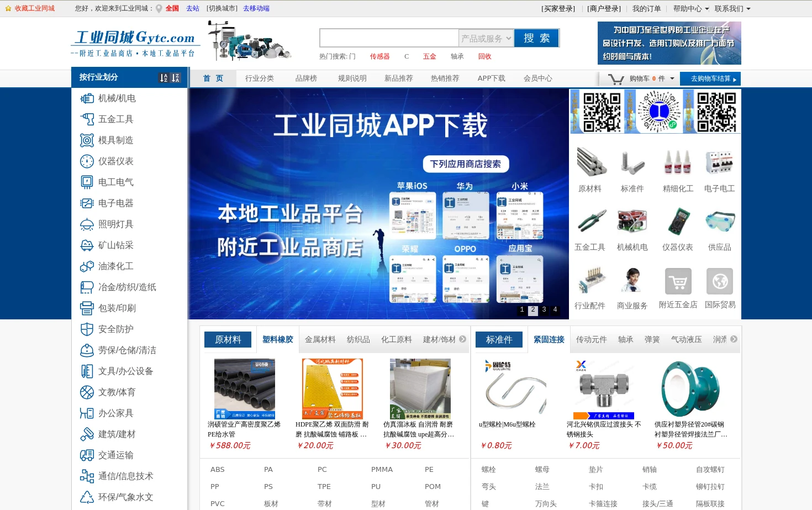The width and height of the screenshot is (812, 510).
Task: Open the HDPE聚乙烯 yellow board thumbnail
Action: (x=333, y=388)
